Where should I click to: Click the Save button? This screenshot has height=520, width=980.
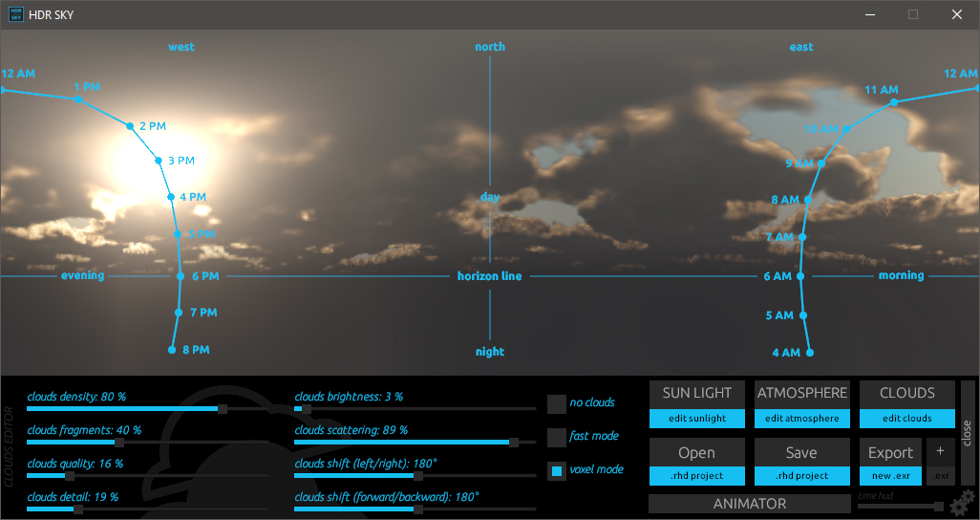coord(802,452)
